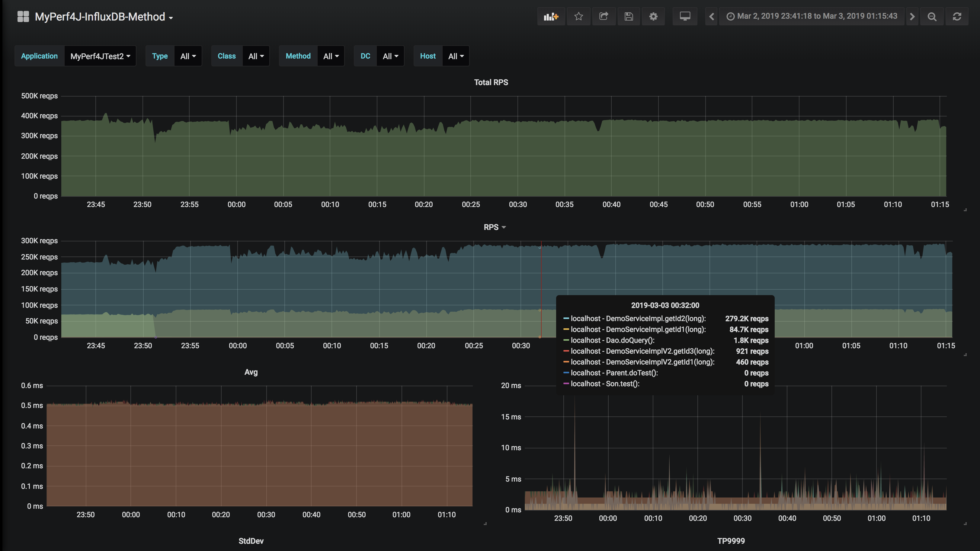Save the dashboard with disk icon

(629, 16)
